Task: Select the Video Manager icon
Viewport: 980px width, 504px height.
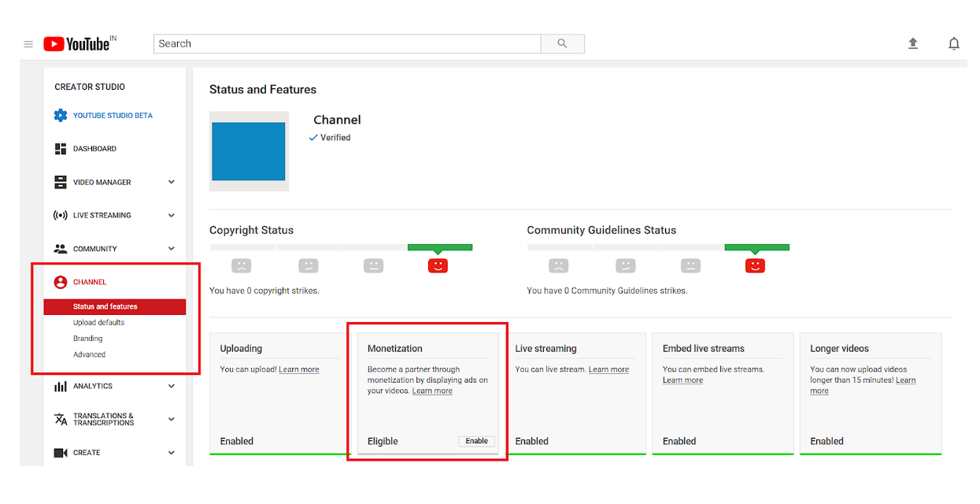Action: pos(61,182)
